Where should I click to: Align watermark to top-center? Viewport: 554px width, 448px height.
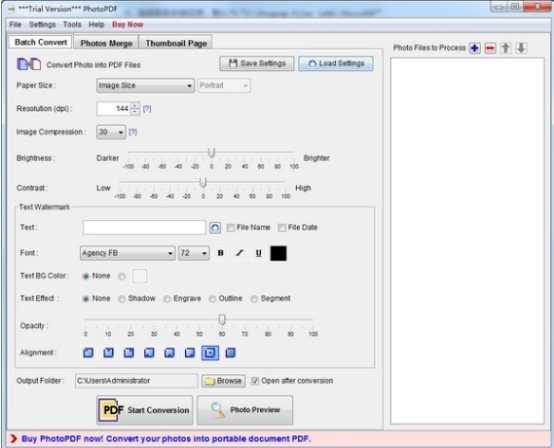(x=108, y=353)
